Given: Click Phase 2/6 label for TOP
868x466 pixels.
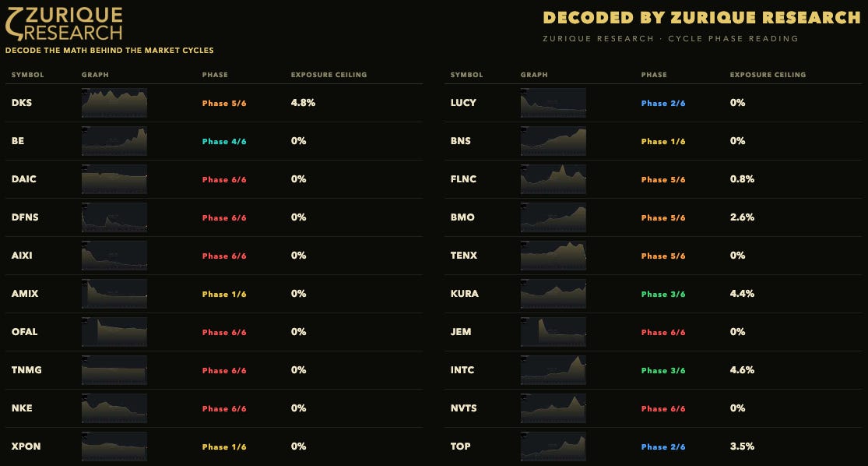Looking at the screenshot, I should pos(663,447).
